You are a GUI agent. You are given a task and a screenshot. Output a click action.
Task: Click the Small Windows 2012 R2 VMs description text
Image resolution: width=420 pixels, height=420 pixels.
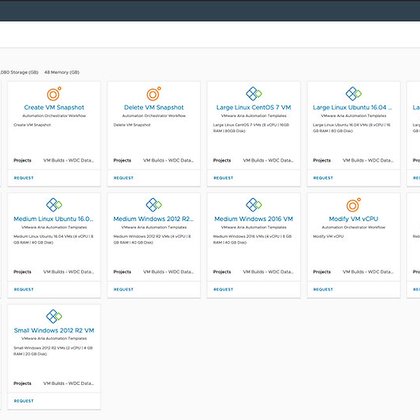[53, 351]
